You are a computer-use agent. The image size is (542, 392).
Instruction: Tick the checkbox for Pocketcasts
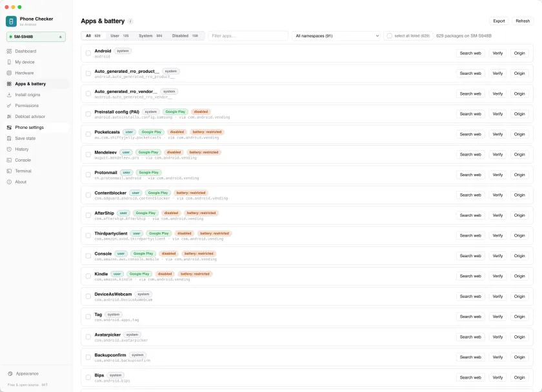[88, 134]
